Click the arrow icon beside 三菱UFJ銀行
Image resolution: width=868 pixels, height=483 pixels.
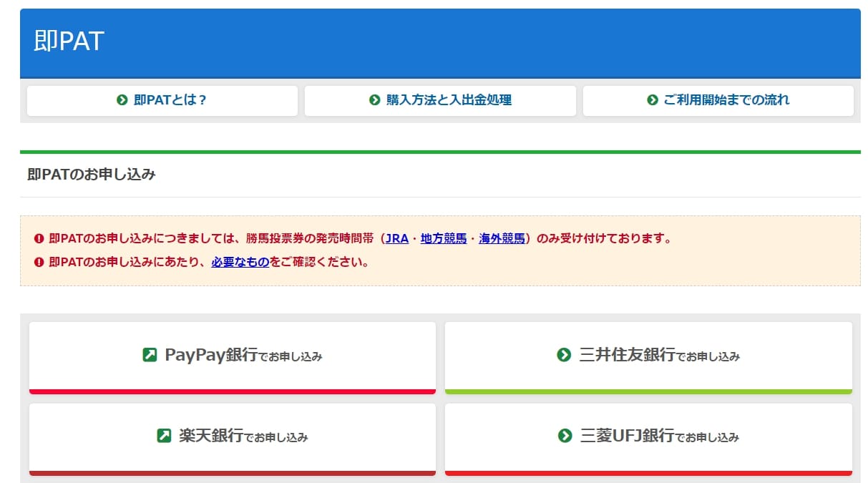point(565,435)
